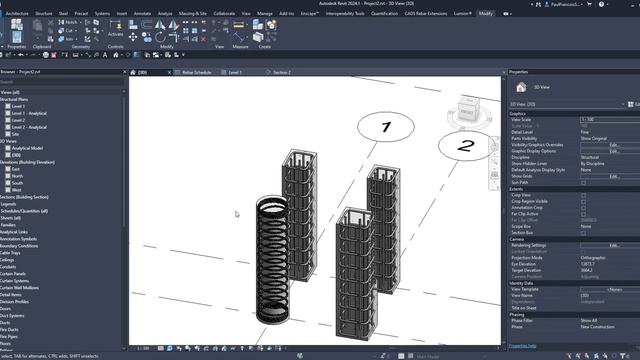Viewport: 640px width, 360px height.
Task: Select the North elevation in Project Browser
Action: click(17, 176)
